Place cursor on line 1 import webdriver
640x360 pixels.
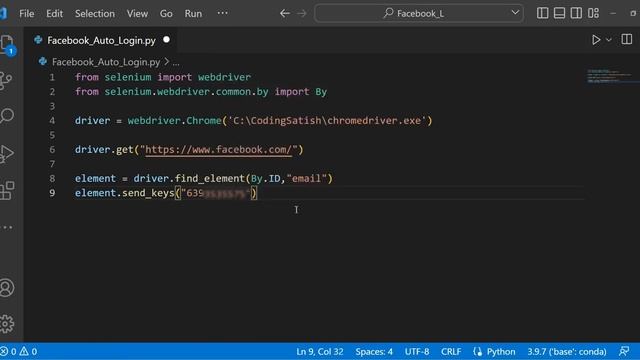click(x=204, y=77)
